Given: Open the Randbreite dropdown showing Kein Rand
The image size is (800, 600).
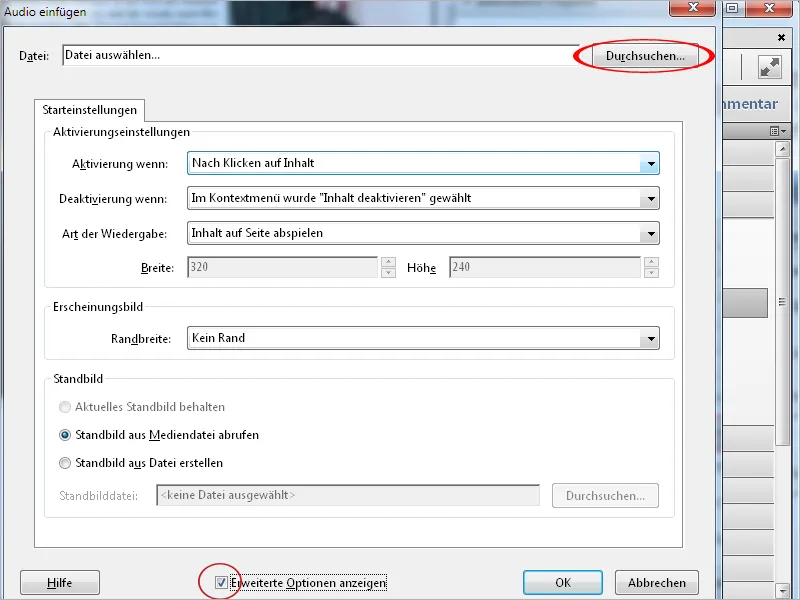Looking at the screenshot, I should click(x=423, y=338).
